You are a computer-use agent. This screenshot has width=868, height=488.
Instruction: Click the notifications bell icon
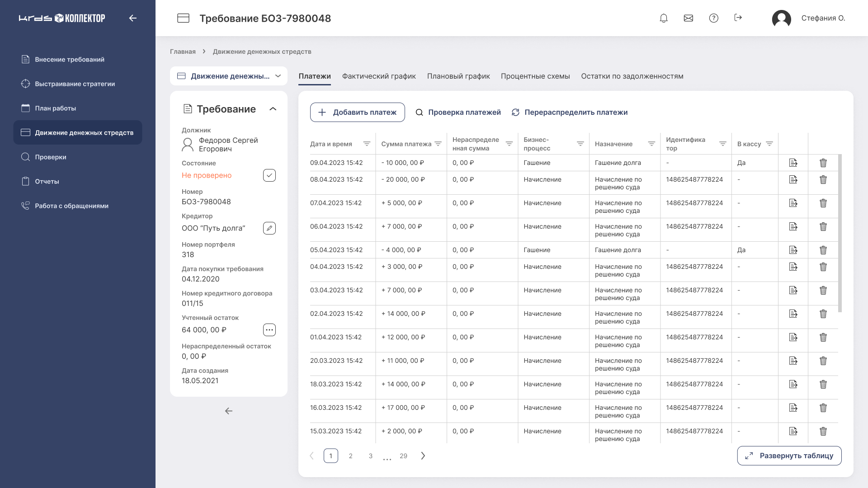pyautogui.click(x=664, y=18)
